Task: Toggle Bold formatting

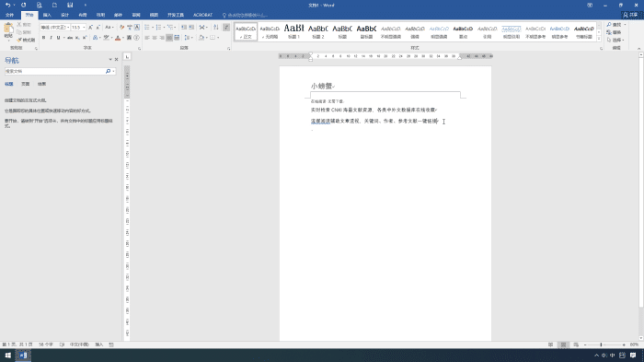Action: click(43, 38)
